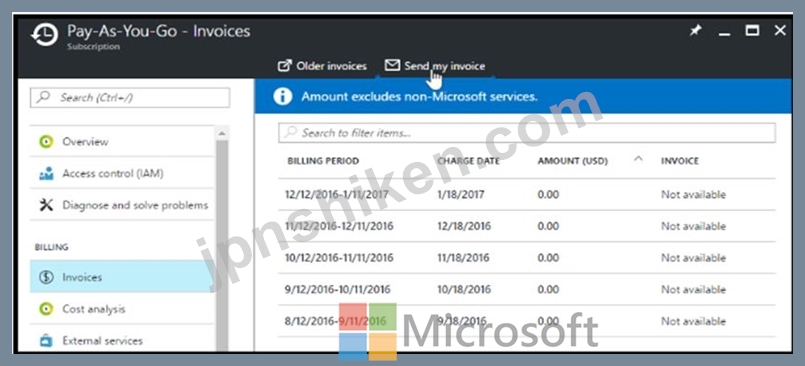Click the subscription history clock icon
805x366 pixels.
point(44,35)
